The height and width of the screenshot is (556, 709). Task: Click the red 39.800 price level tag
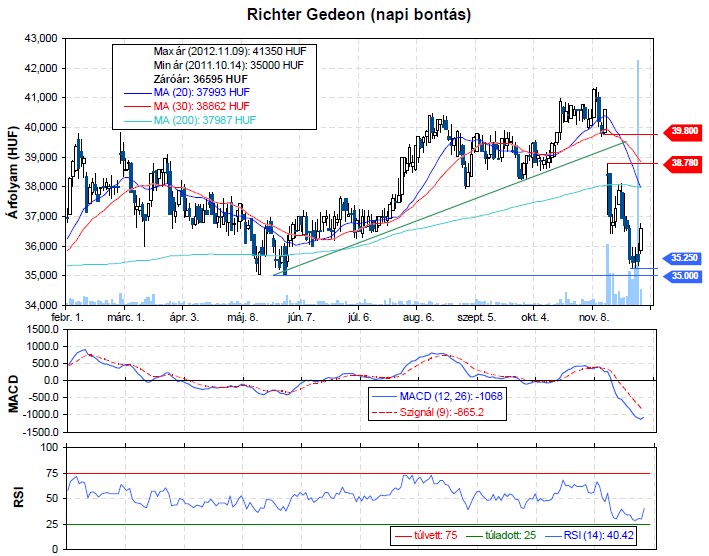[x=682, y=131]
